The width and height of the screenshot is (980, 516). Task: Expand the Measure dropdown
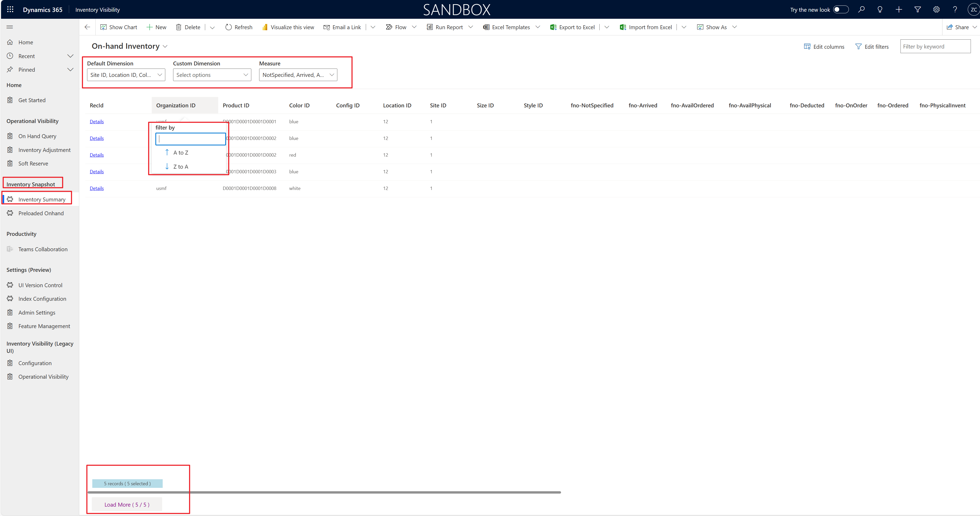point(298,75)
